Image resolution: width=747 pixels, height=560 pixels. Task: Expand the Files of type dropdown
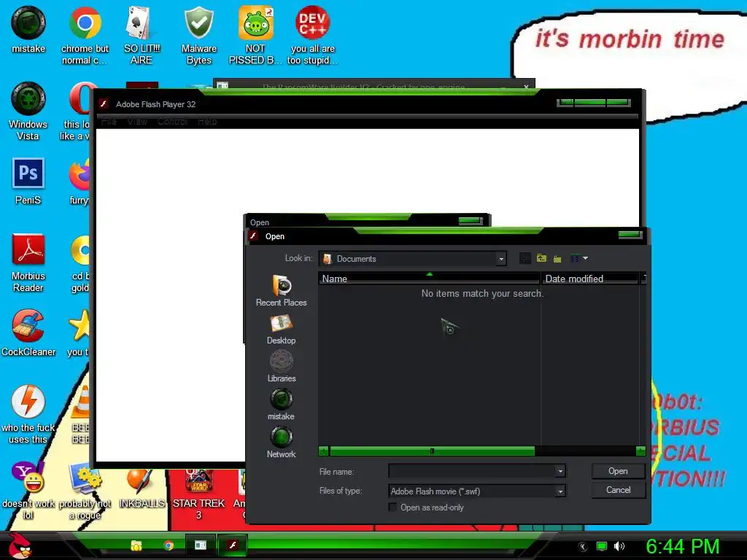pyautogui.click(x=560, y=491)
